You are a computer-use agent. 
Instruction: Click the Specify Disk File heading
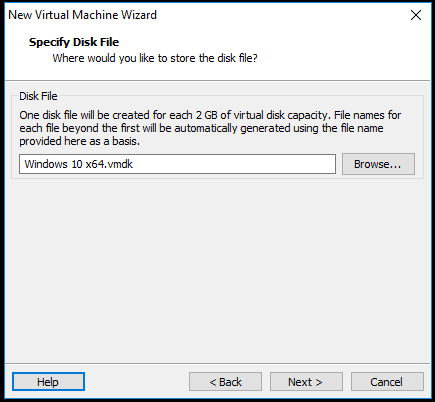tap(74, 42)
